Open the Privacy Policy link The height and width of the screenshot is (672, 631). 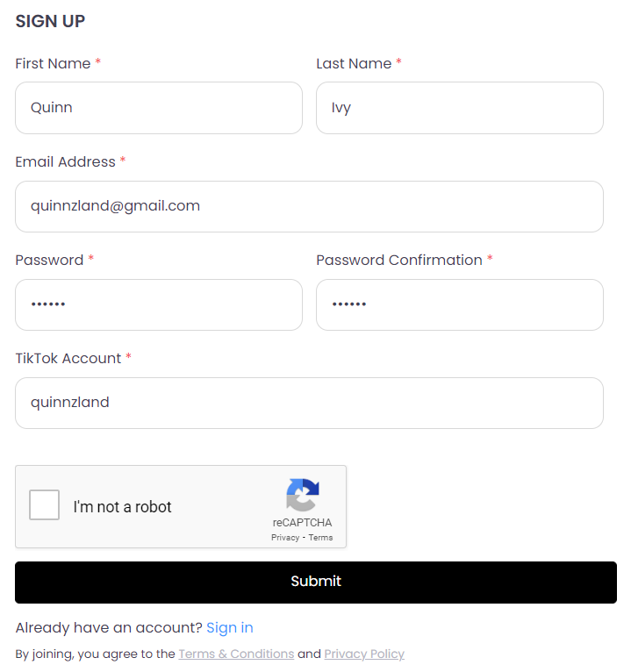(x=364, y=654)
